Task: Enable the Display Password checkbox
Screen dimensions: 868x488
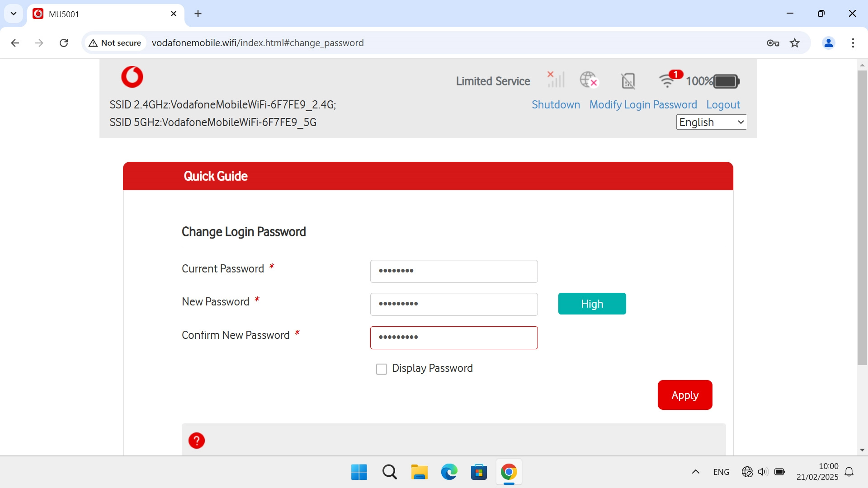Action: tap(382, 369)
